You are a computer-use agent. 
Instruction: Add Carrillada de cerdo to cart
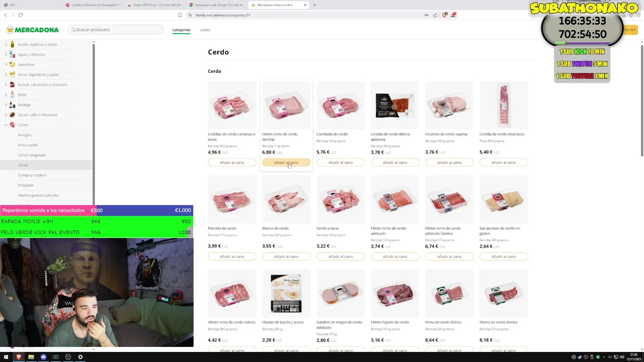pyautogui.click(x=341, y=162)
